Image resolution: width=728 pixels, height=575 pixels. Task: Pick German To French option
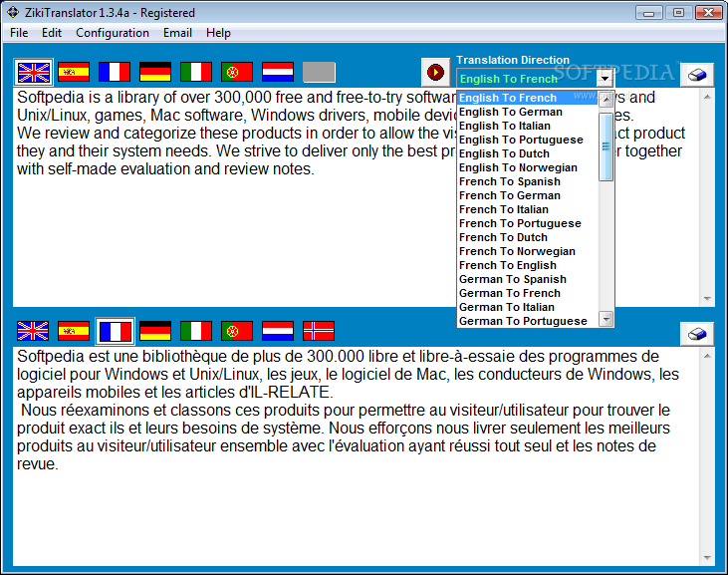(x=528, y=293)
